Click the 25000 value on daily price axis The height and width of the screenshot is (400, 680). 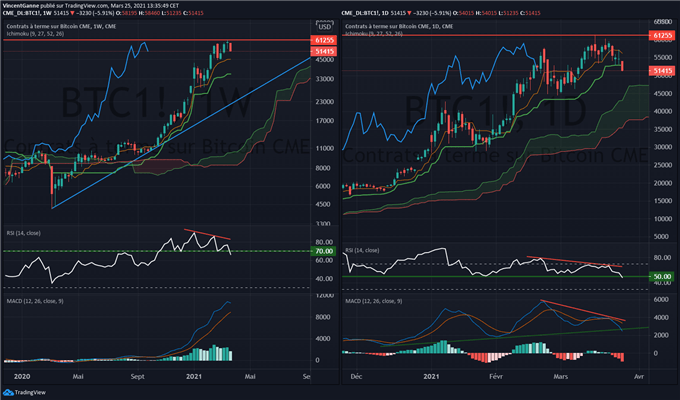click(662, 165)
